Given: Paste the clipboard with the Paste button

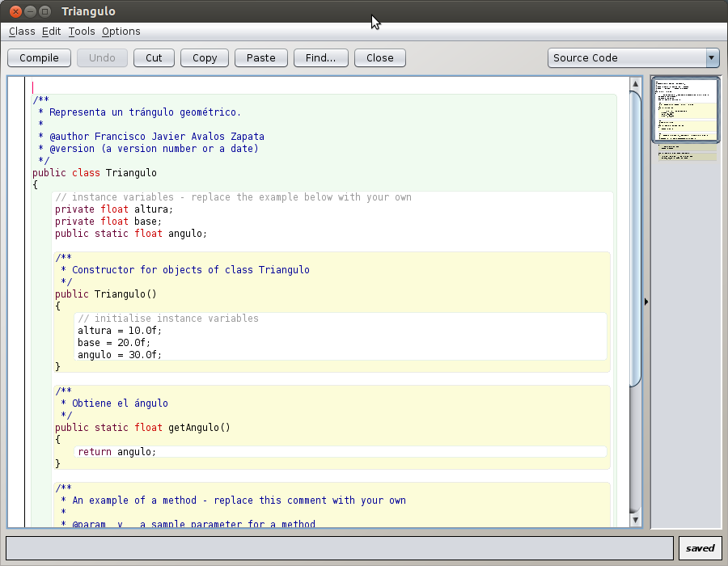Looking at the screenshot, I should pos(261,58).
